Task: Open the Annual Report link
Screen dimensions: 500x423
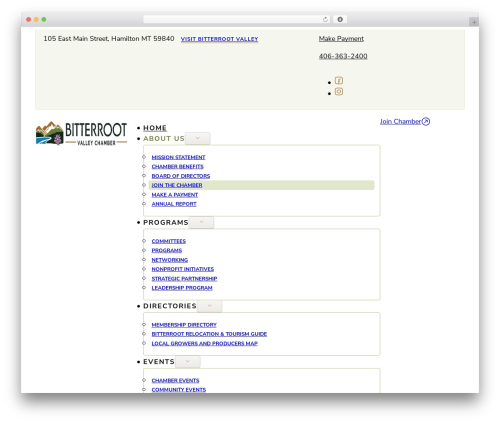Action: (174, 204)
